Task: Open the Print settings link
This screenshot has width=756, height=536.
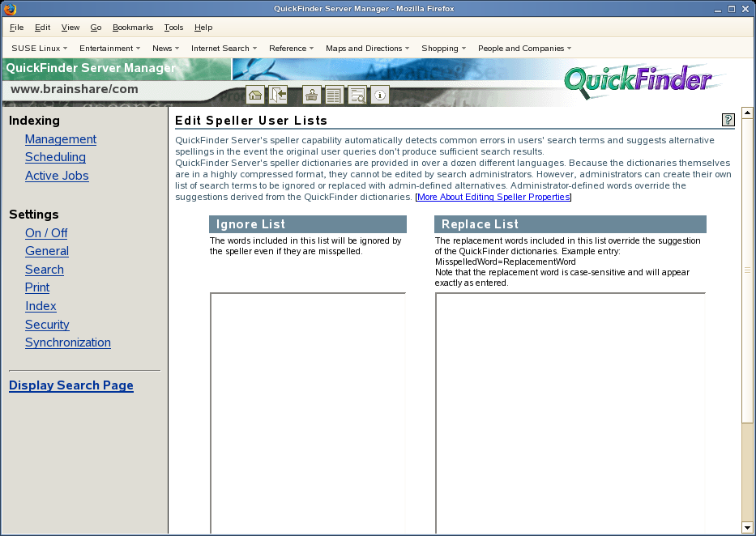Action: pos(37,287)
